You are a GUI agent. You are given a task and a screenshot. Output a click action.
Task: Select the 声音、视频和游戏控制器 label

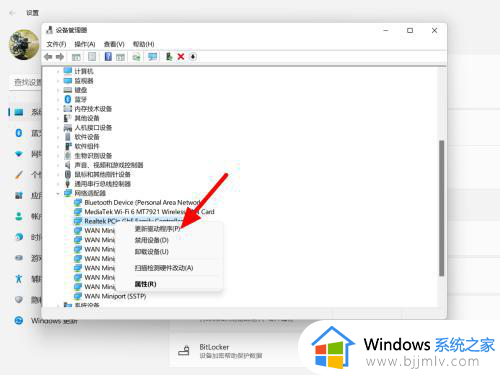click(109, 165)
